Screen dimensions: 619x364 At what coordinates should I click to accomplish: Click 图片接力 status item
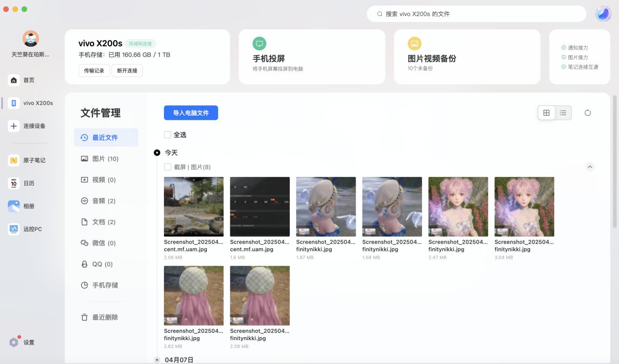575,57
